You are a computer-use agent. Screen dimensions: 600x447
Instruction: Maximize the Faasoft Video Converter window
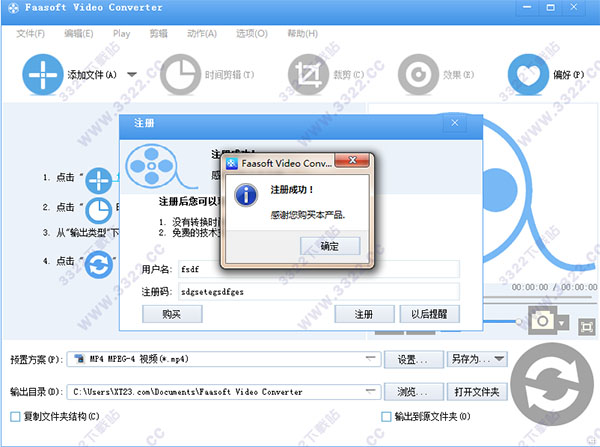(550, 7)
